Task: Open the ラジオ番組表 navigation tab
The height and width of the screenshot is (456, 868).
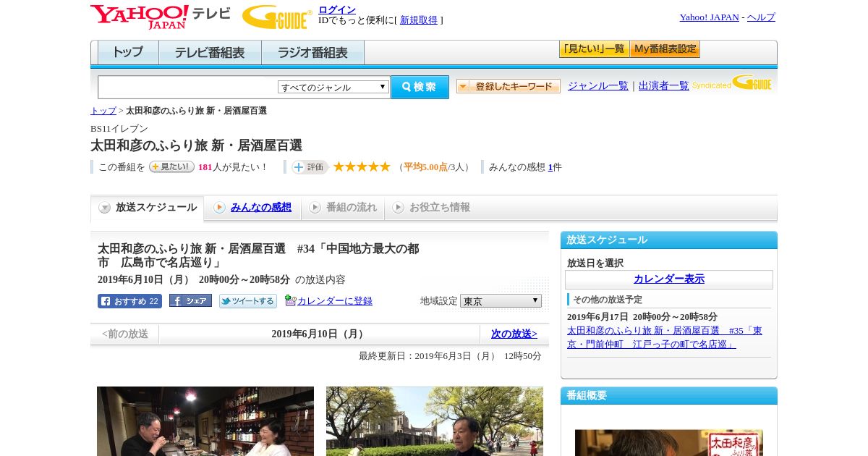Action: [312, 53]
